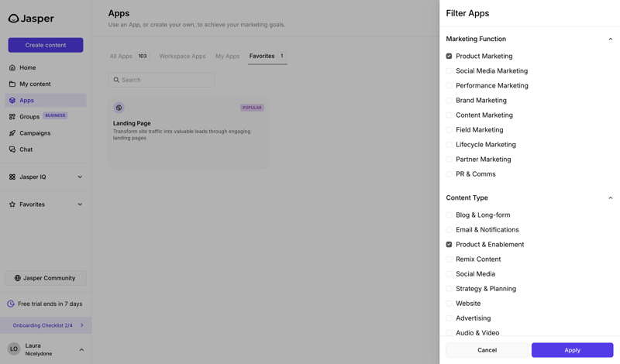Click the Jasper logo
This screenshot has width=620, height=364.
(31, 19)
